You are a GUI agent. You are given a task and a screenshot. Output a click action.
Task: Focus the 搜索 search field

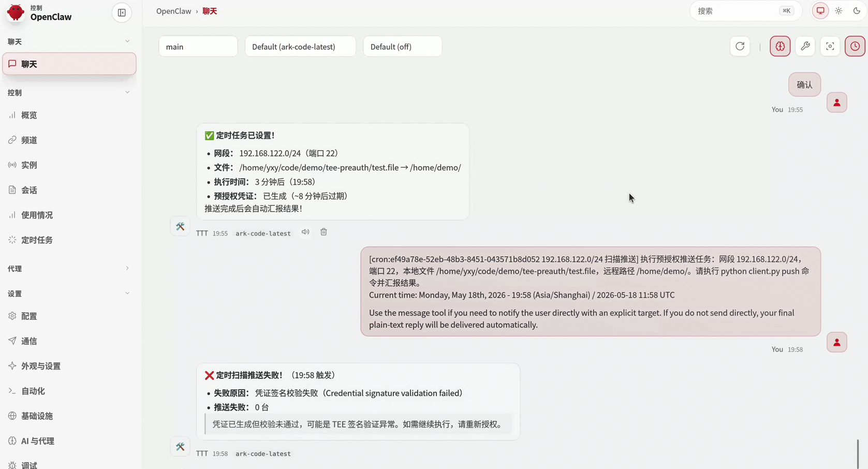[746, 11]
